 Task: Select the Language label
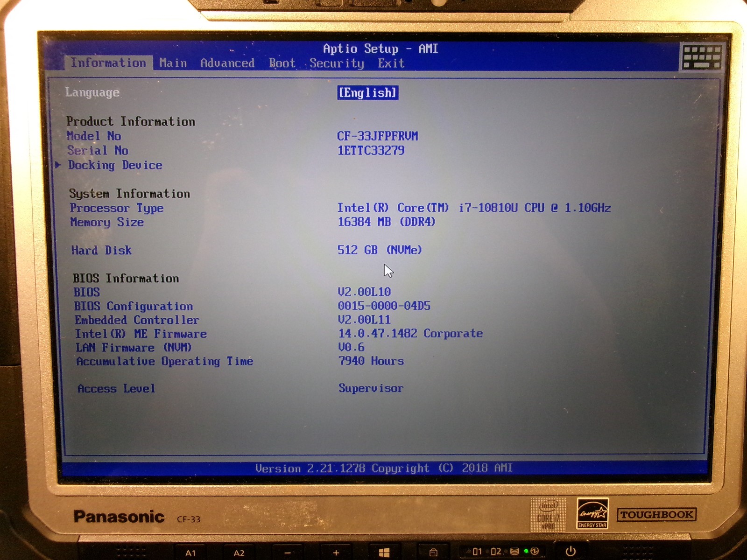pos(92,92)
